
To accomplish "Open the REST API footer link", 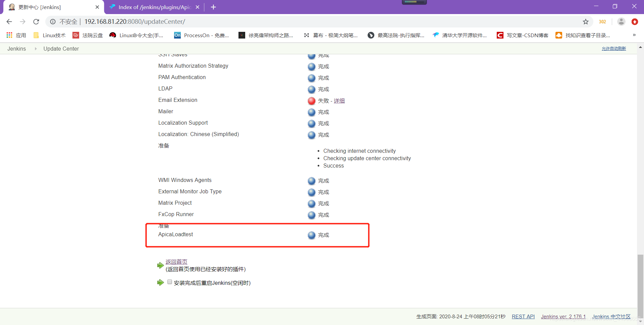I will 523,316.
